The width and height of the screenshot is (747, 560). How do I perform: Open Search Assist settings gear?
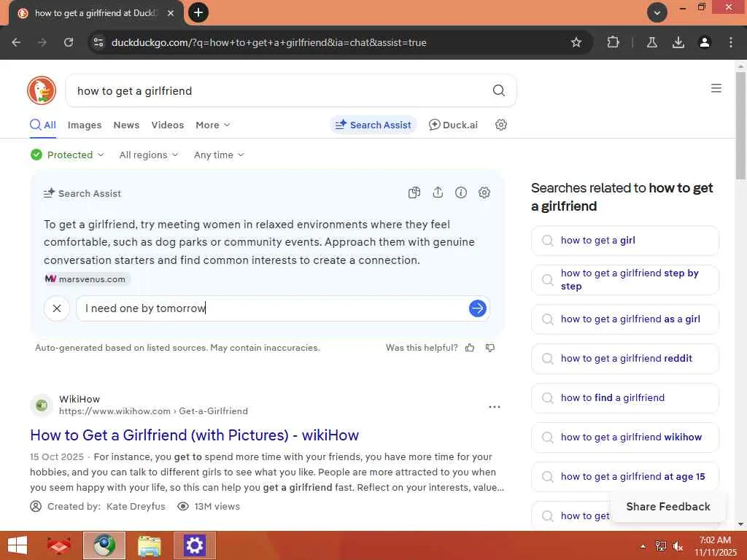tap(484, 192)
